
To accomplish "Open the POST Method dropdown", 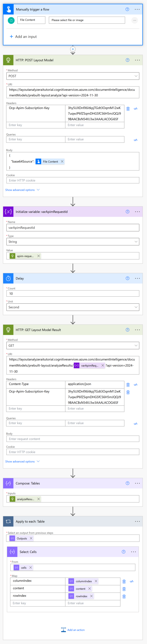I will click(x=73, y=76).
